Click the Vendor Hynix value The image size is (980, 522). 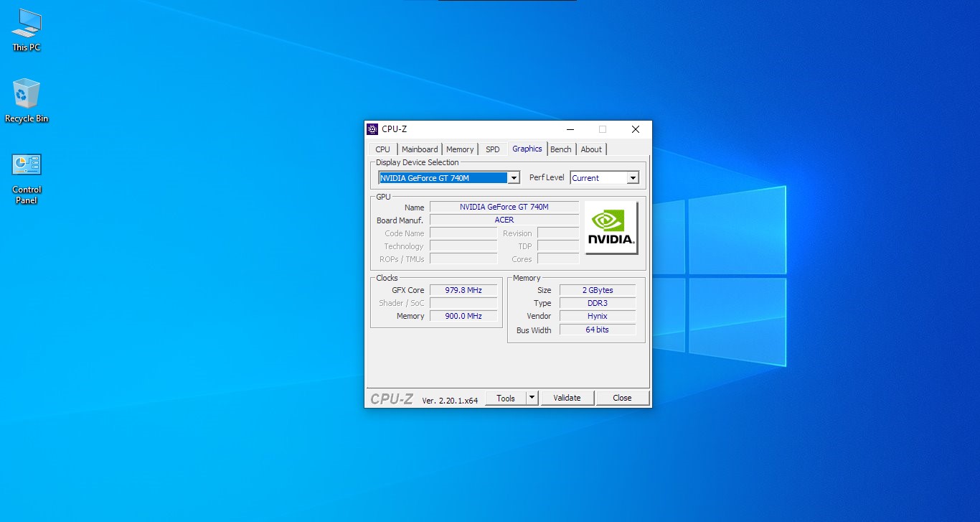point(598,316)
